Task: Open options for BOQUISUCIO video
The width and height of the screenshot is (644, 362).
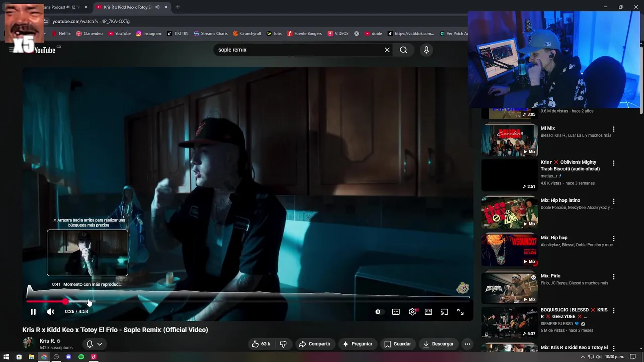Action: pos(613,311)
